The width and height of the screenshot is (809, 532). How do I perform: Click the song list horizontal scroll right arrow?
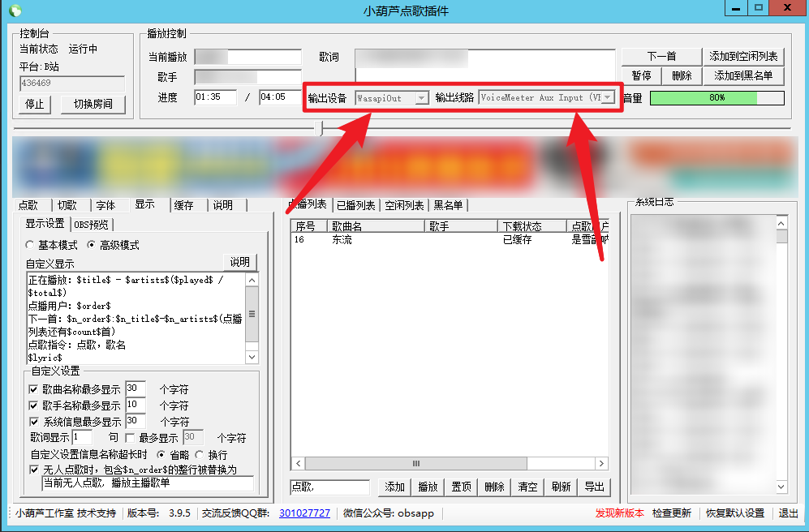point(601,463)
